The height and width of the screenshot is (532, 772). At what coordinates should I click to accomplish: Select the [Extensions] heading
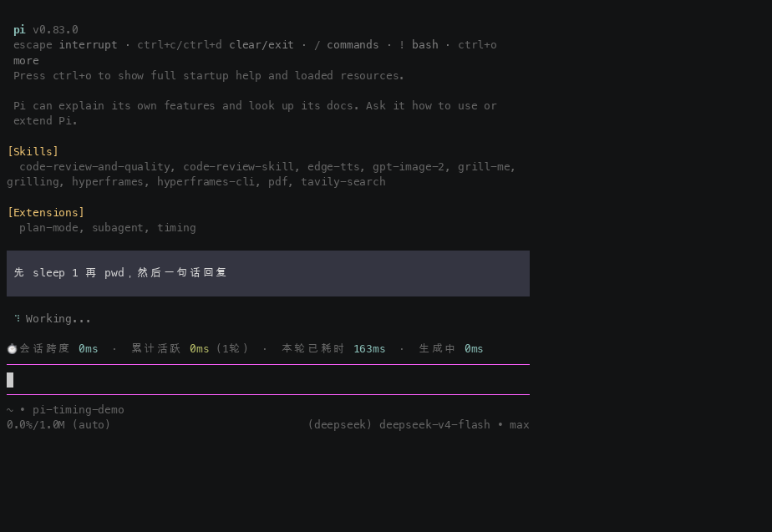[46, 212]
